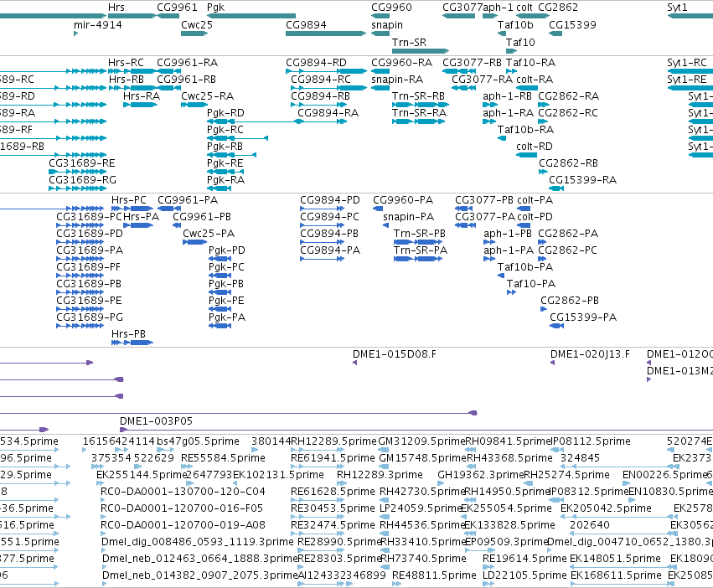Select the RE55584.5prime EST label

(x=223, y=458)
